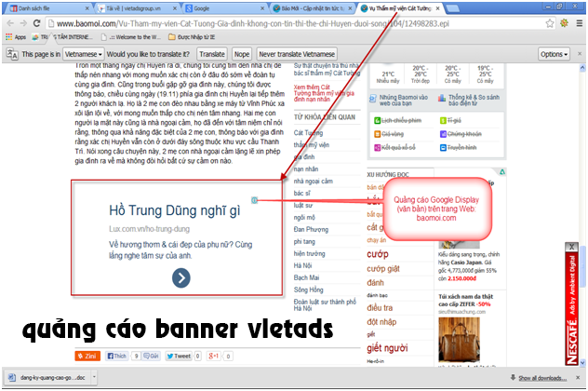Screen dimensions: 588x391
Task: Click the blue arrow button in the Lux ad
Action: point(181,277)
